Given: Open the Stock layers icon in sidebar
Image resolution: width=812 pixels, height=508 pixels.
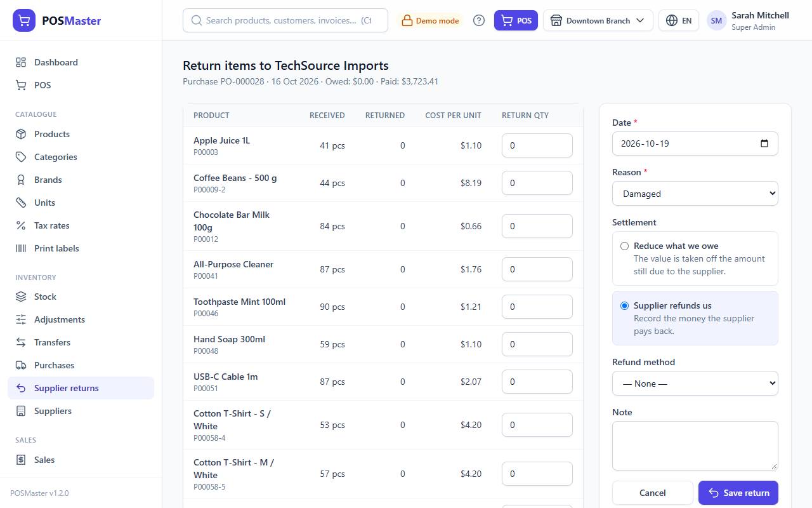Looking at the screenshot, I should click(21, 297).
